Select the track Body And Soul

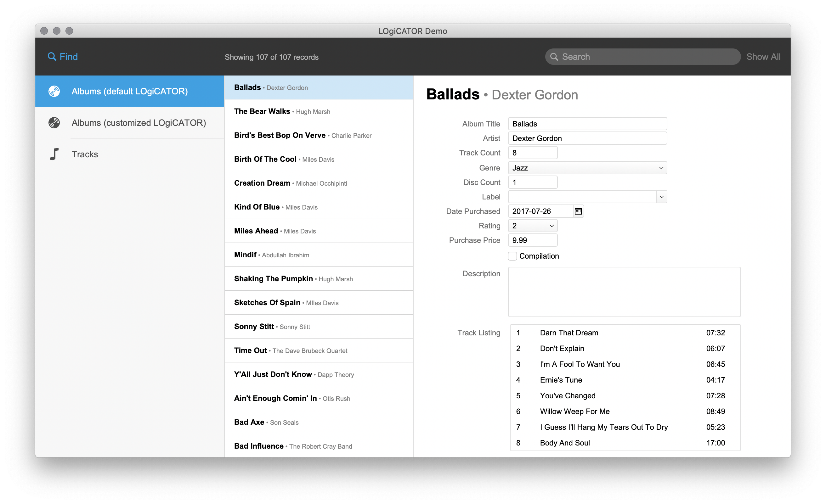(x=564, y=443)
